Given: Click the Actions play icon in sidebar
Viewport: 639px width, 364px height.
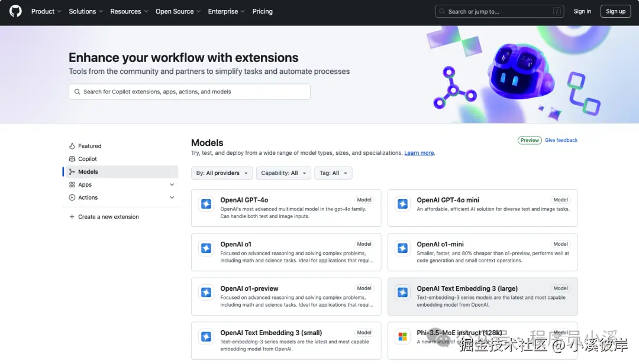Looking at the screenshot, I should tap(72, 197).
